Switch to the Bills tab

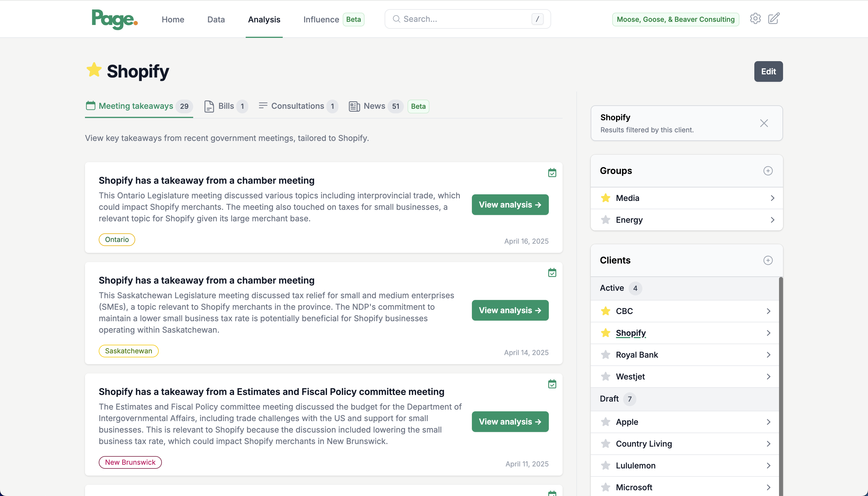pyautogui.click(x=226, y=106)
